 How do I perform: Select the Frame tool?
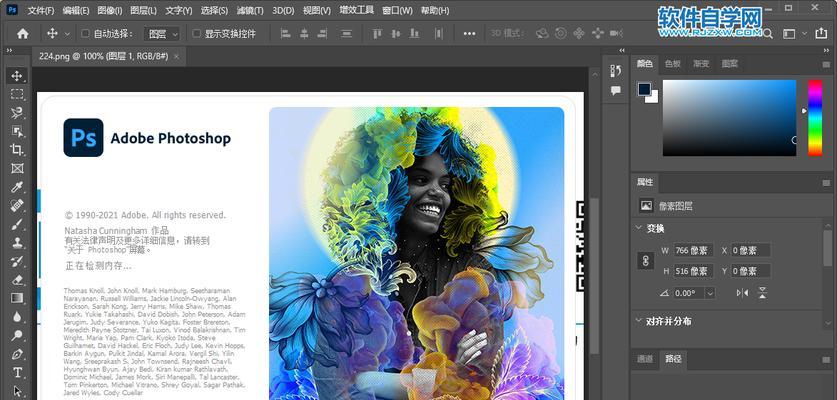click(x=17, y=168)
